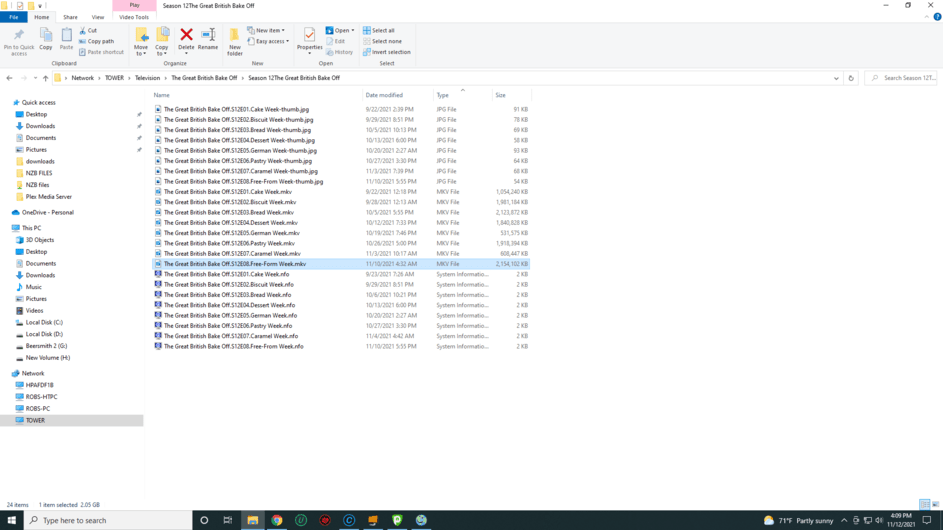This screenshot has width=943, height=530.
Task: Open the Cortana circle on taskbar
Action: click(204, 520)
